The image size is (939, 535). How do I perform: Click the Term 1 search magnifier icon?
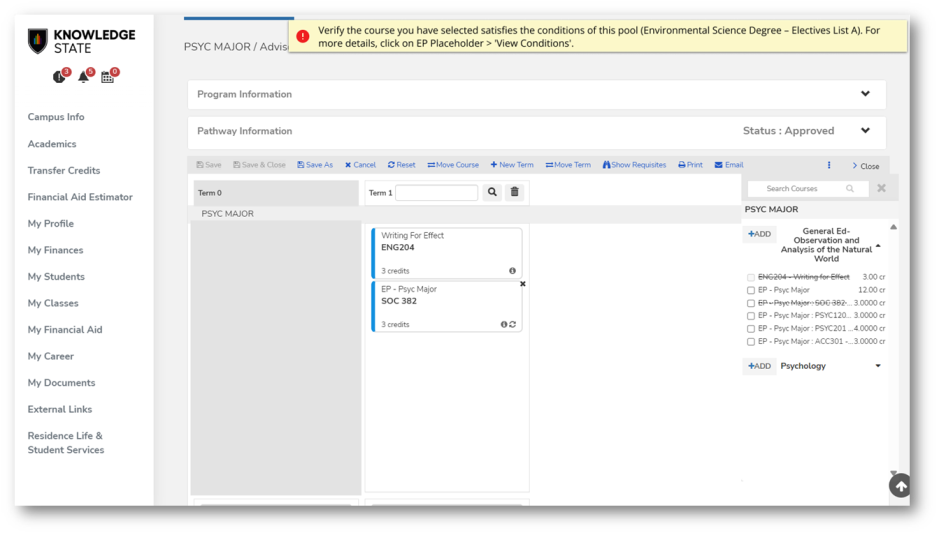pyautogui.click(x=492, y=192)
